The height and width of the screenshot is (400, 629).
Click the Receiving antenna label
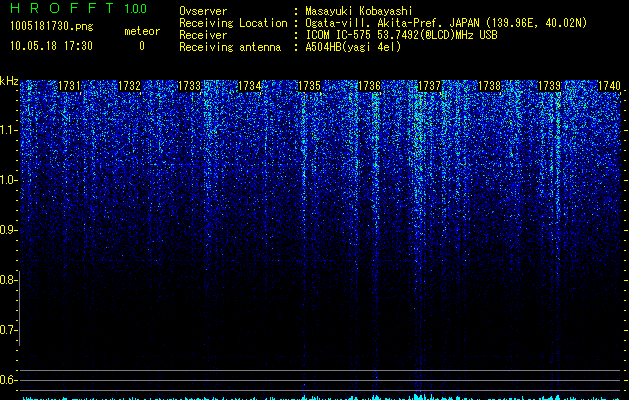[230, 47]
